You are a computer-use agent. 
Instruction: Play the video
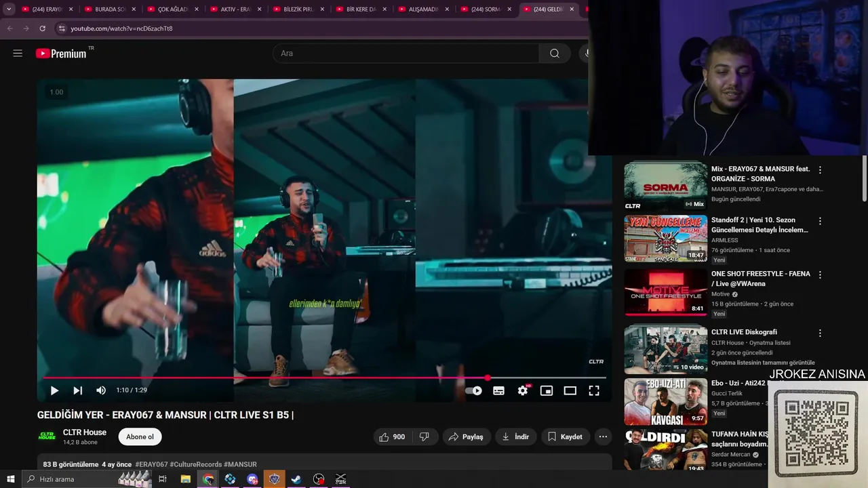[x=54, y=390]
